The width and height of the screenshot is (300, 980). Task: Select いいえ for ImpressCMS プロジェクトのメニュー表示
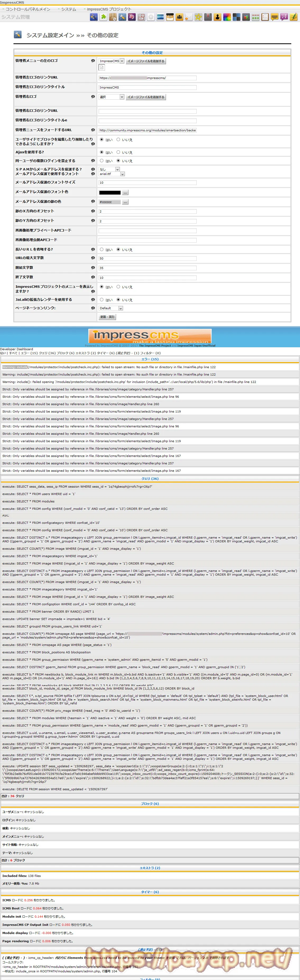(x=118, y=287)
